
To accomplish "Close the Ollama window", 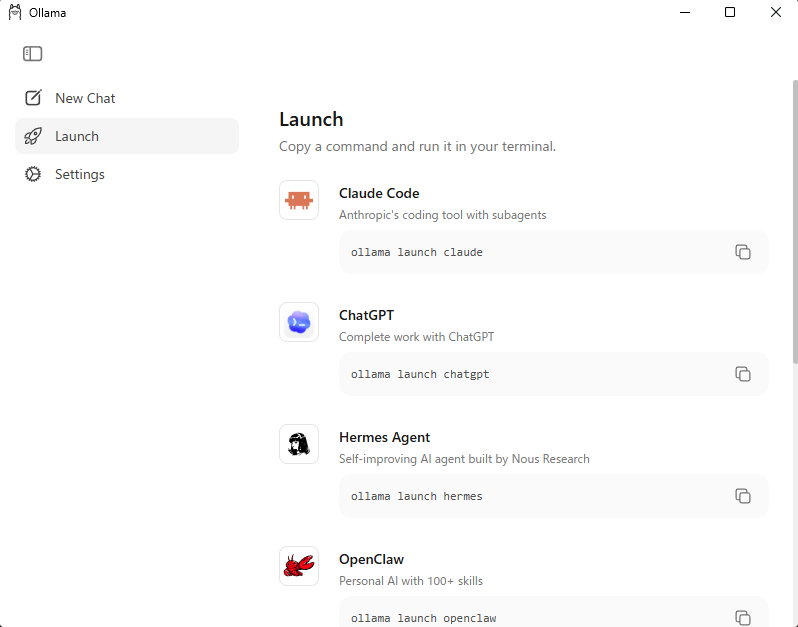I will point(776,12).
